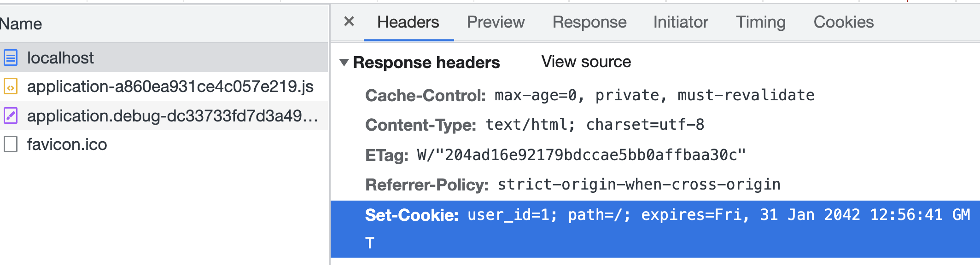This screenshot has width=980, height=265.
Task: Select the favicon.ico request
Action: [x=67, y=144]
